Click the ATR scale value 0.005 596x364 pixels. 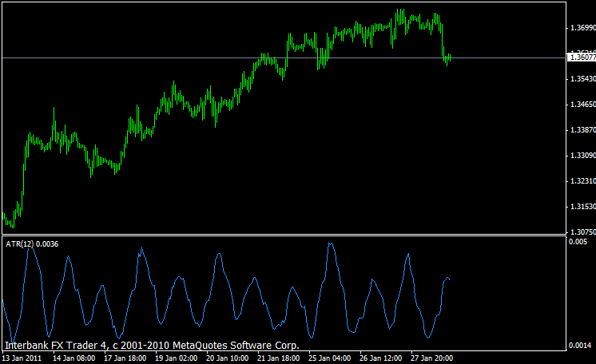(578, 242)
